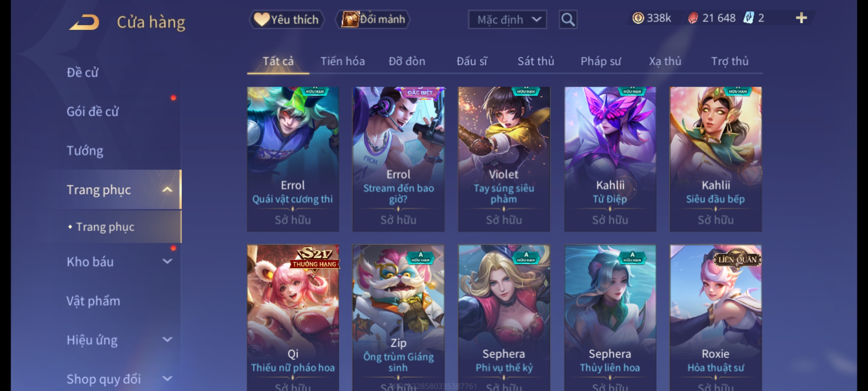Viewport: 868px width, 391px height.
Task: Open Đổi mảnh chest exchange
Action: (x=373, y=20)
